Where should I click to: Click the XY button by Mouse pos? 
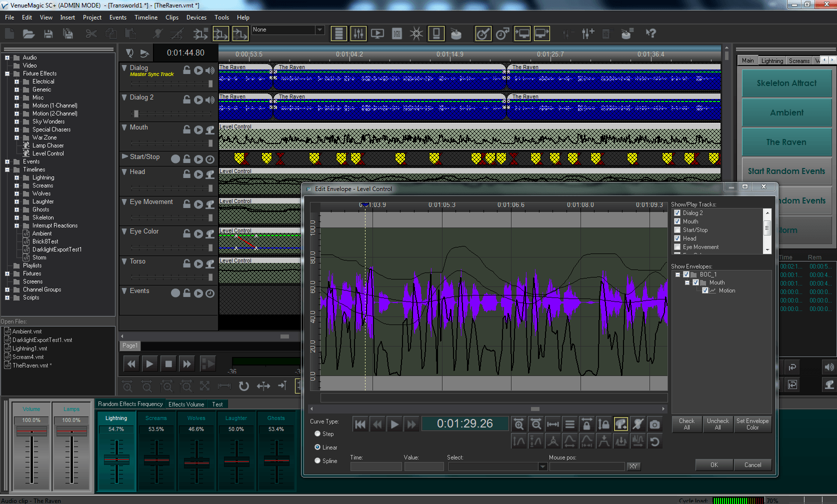[x=633, y=466]
